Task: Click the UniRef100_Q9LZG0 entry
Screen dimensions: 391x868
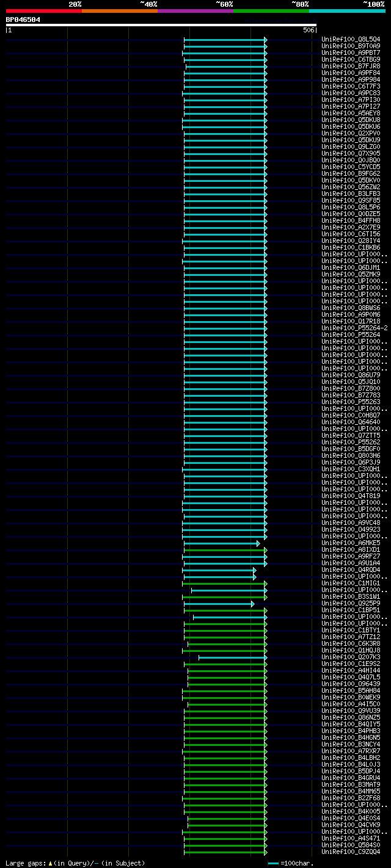Action: [x=351, y=146]
